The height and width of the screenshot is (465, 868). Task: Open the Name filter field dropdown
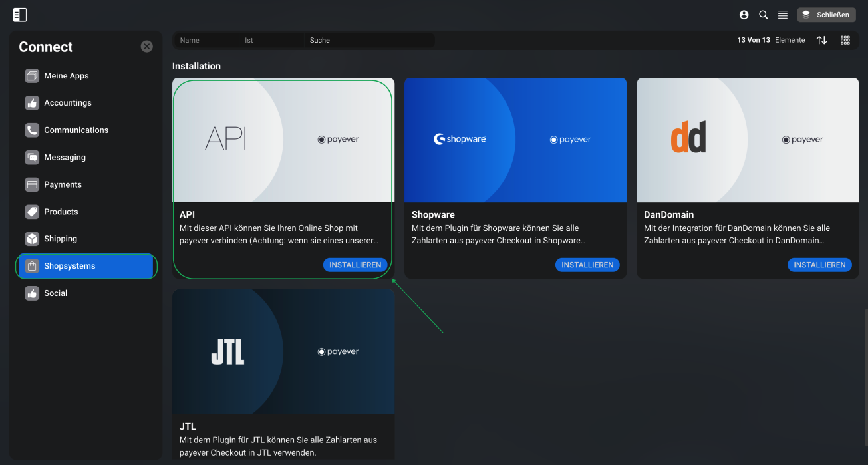click(x=207, y=41)
